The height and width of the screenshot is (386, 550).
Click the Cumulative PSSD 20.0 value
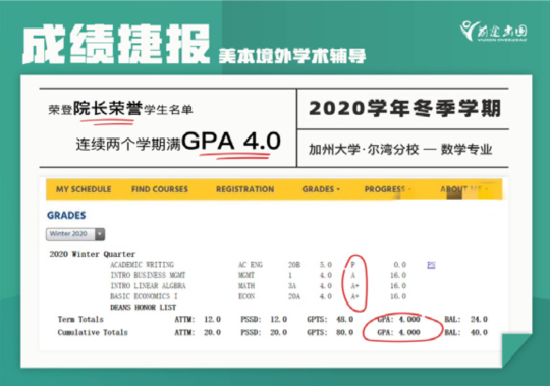point(279,332)
